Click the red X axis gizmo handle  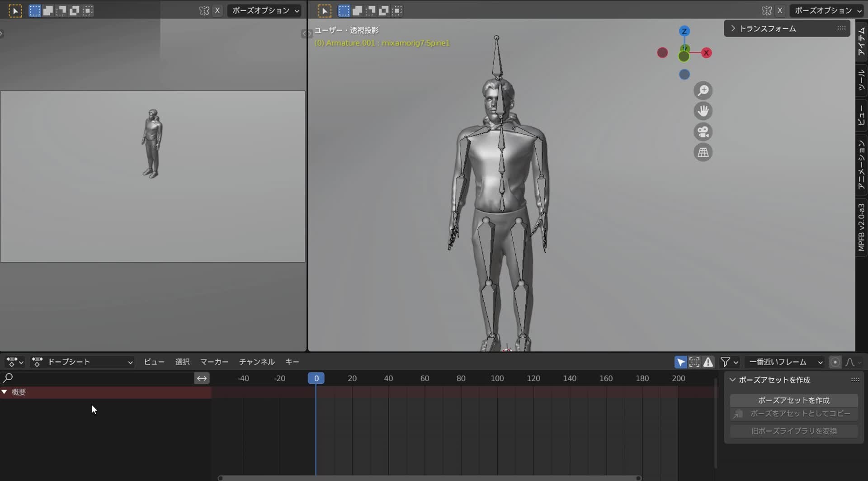pyautogui.click(x=706, y=53)
